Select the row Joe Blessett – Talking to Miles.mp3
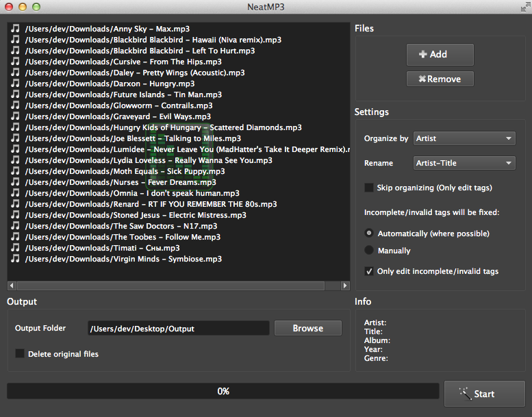Image resolution: width=532 pixels, height=417 pixels. (179, 138)
